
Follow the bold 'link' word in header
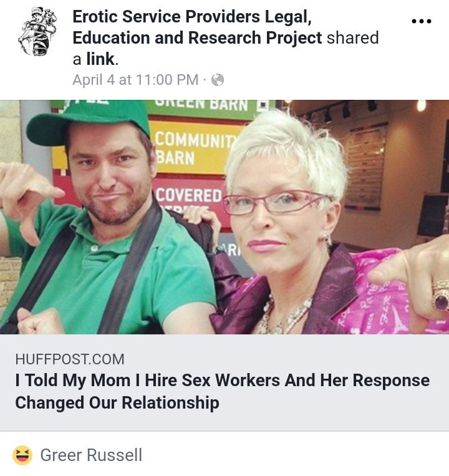point(100,59)
